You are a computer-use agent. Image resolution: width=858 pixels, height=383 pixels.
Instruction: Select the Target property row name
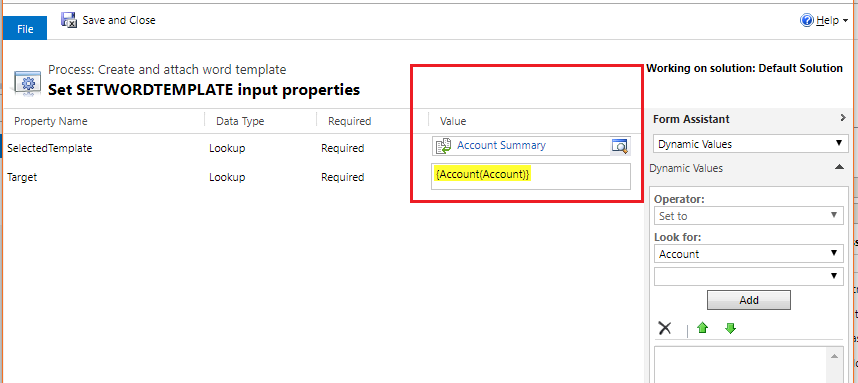pos(22,177)
